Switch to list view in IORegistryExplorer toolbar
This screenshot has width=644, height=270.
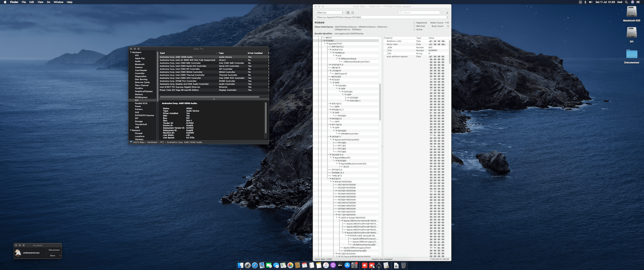348,12
